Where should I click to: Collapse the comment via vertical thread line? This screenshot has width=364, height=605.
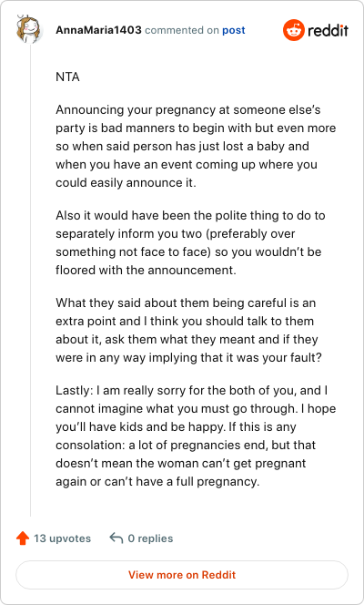click(x=30, y=280)
